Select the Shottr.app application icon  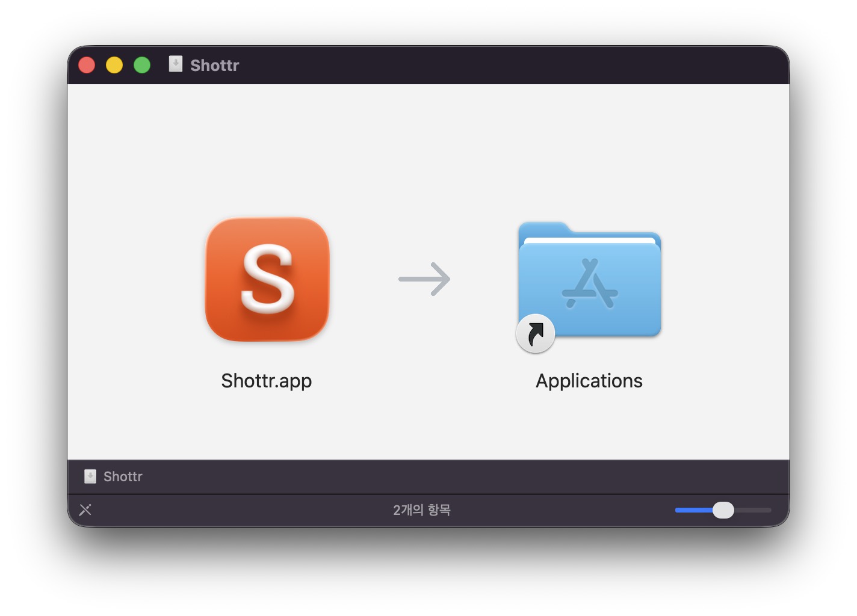click(x=267, y=279)
